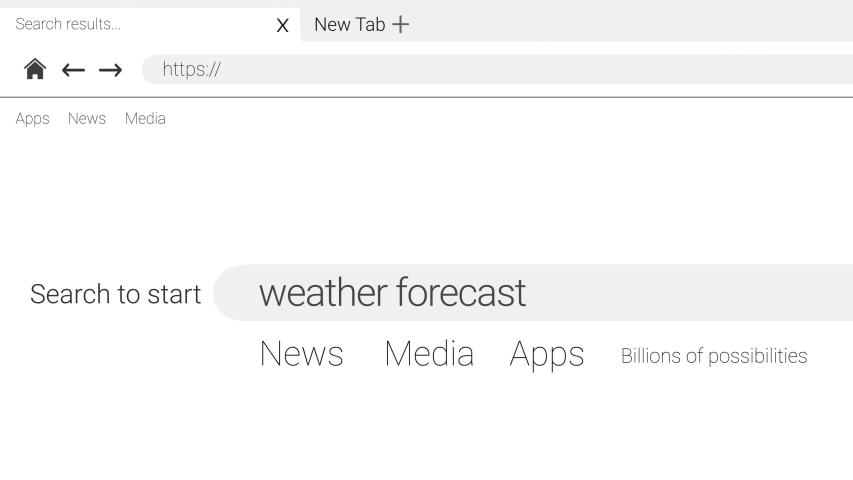Navigate back with the left arrow
The height and width of the screenshot is (480, 853).
(x=73, y=70)
